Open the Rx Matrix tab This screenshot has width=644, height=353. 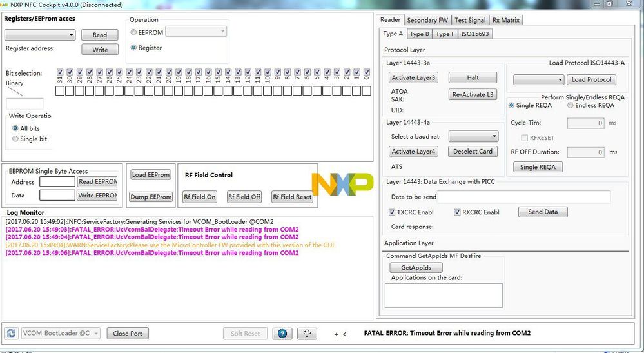506,20
